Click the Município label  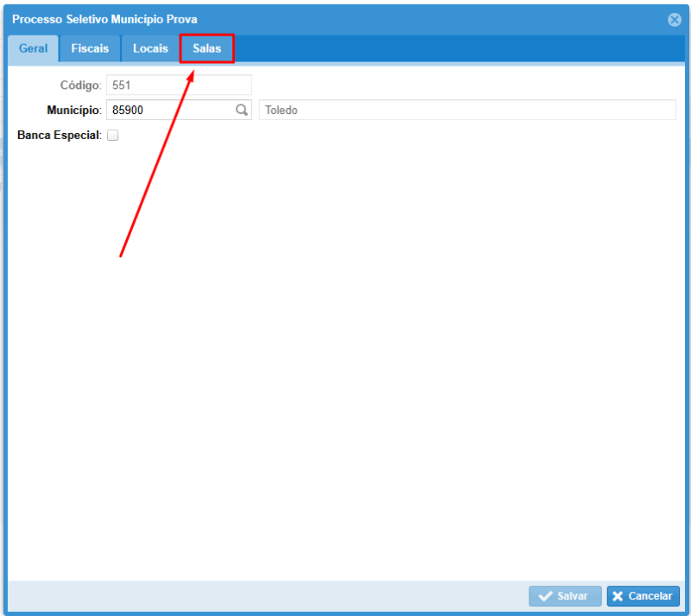73,111
